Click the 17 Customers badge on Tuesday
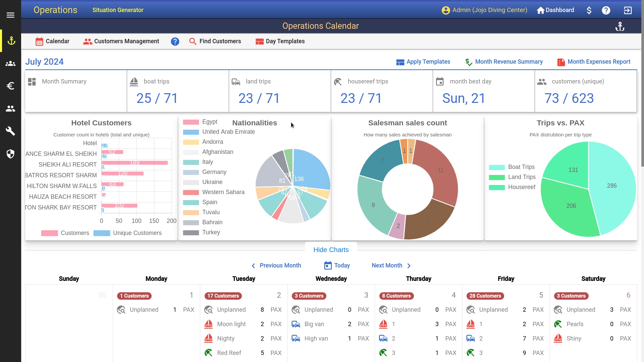Viewport: 644px width, 362px height. point(223,296)
